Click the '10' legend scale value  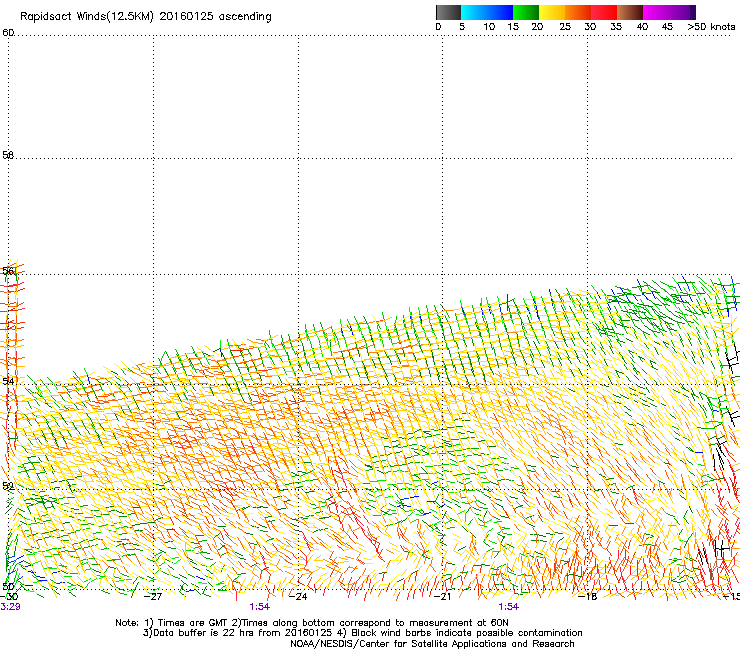tap(489, 27)
